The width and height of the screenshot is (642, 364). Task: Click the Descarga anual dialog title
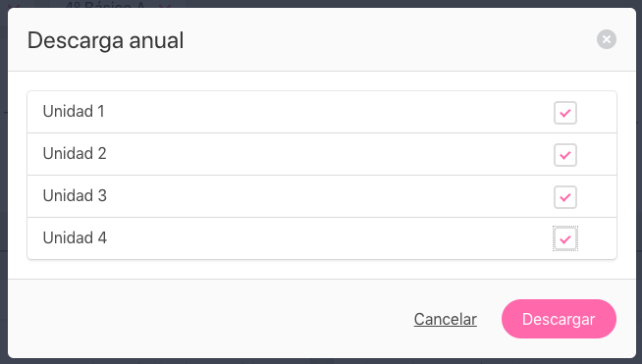pyautogui.click(x=106, y=40)
